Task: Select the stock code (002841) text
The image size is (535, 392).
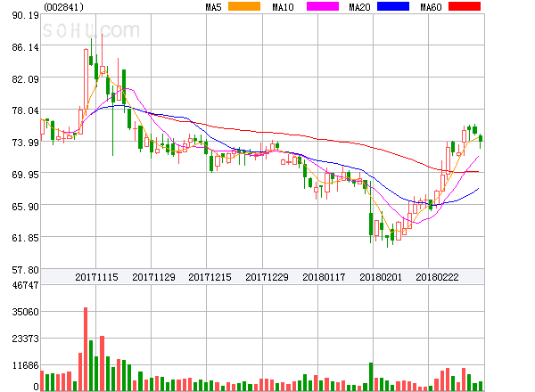Action: pyautogui.click(x=64, y=7)
